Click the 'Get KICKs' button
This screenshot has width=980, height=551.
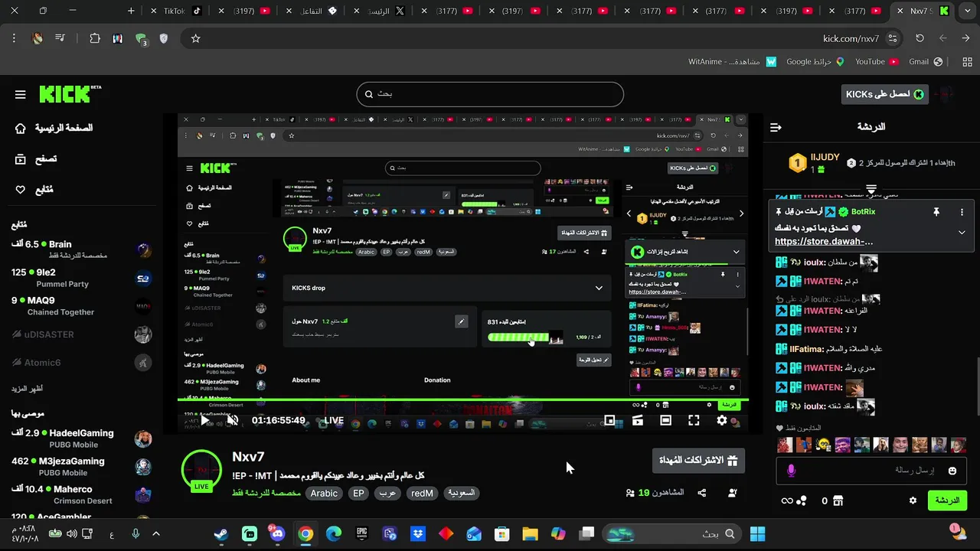coord(884,94)
